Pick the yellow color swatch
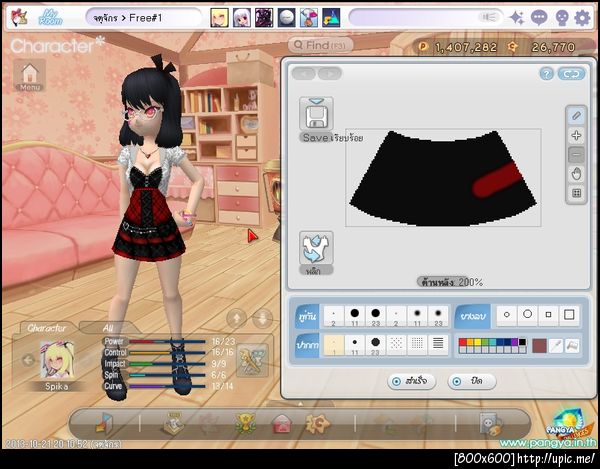The height and width of the screenshot is (469, 600). pyautogui.click(x=477, y=342)
